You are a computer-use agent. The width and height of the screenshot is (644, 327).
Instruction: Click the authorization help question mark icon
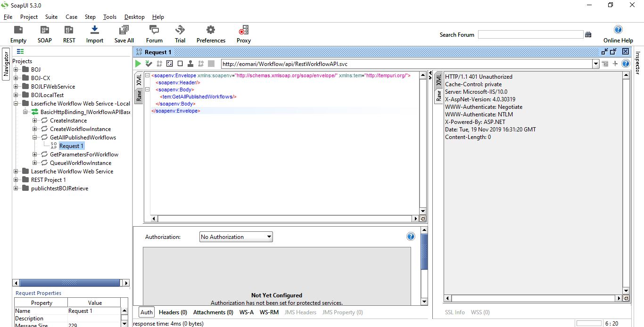click(411, 237)
